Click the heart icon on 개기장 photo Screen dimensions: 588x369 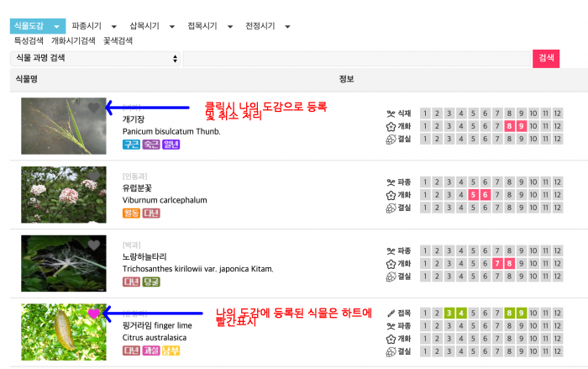click(x=94, y=108)
